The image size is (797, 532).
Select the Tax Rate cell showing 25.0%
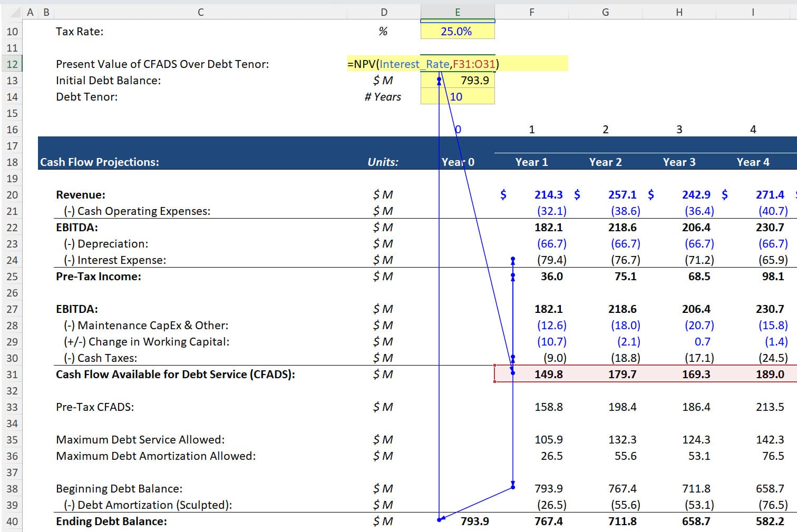(x=458, y=31)
